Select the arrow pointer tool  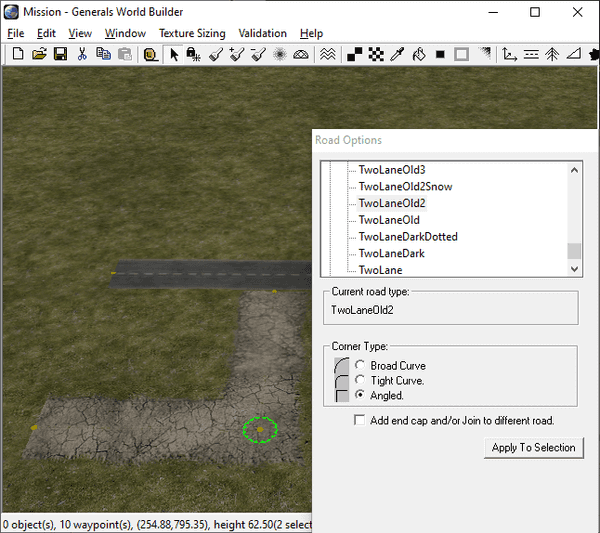[174, 54]
